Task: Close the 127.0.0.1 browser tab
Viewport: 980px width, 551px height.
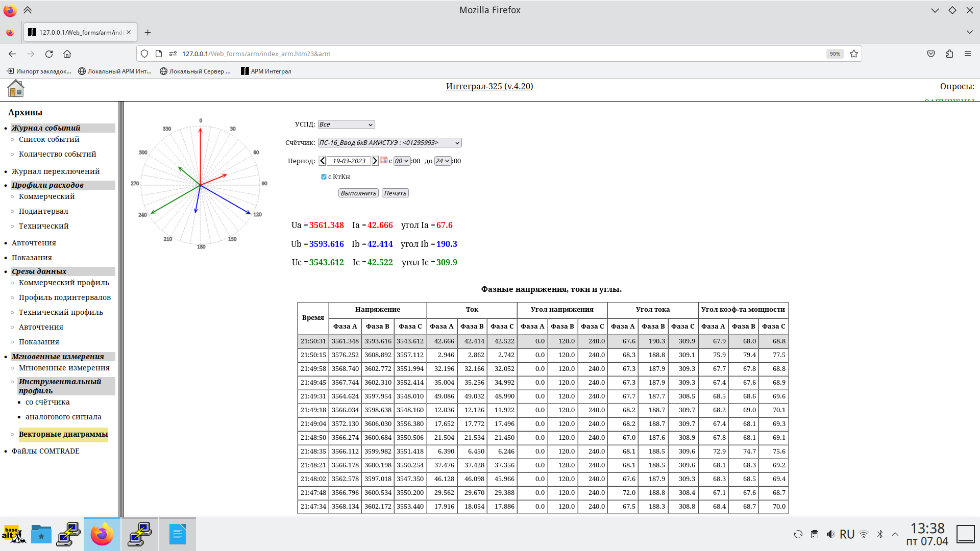Action: pos(129,32)
